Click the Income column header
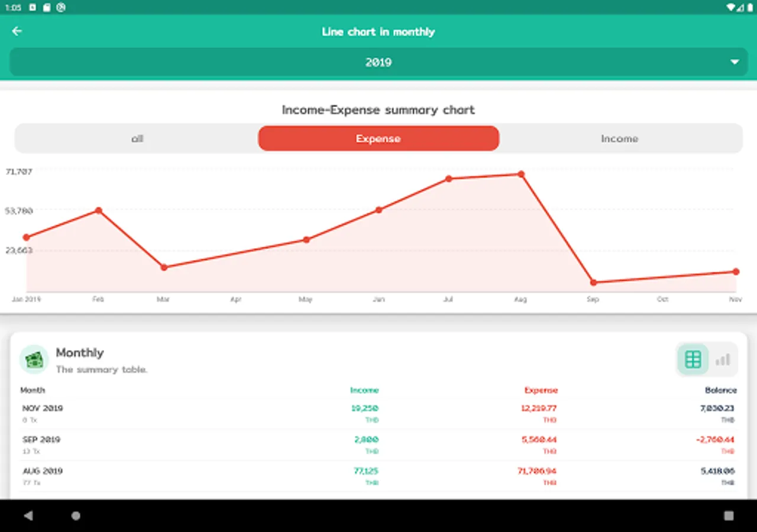 coord(364,390)
